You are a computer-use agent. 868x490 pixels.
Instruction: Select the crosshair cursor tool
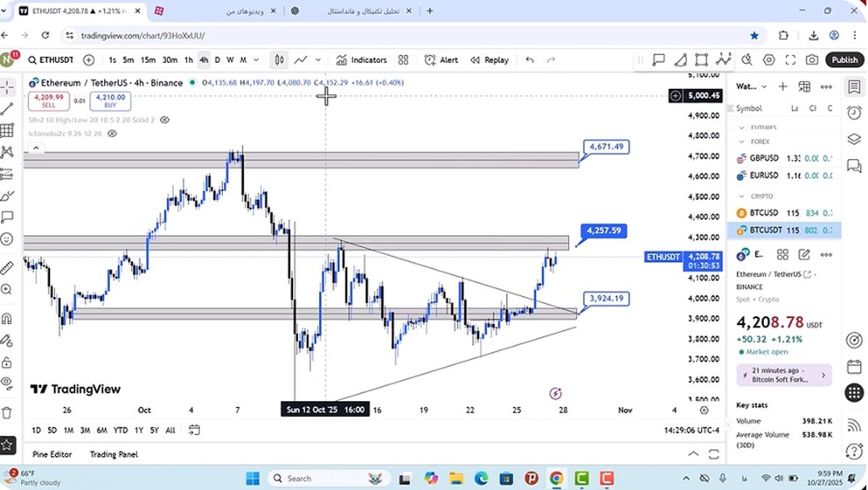click(x=7, y=88)
